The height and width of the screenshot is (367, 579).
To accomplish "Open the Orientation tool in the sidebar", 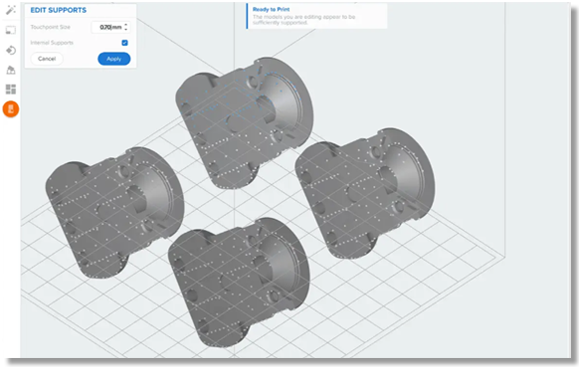I will (11, 50).
